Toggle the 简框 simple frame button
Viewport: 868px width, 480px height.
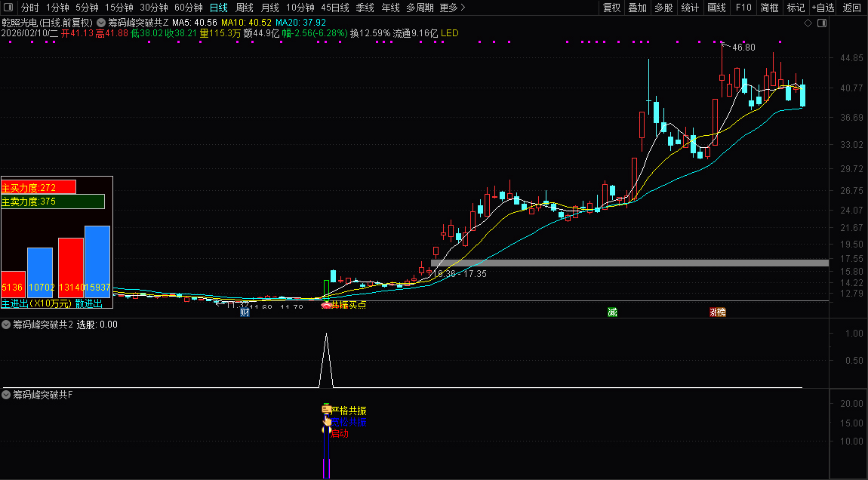click(769, 8)
